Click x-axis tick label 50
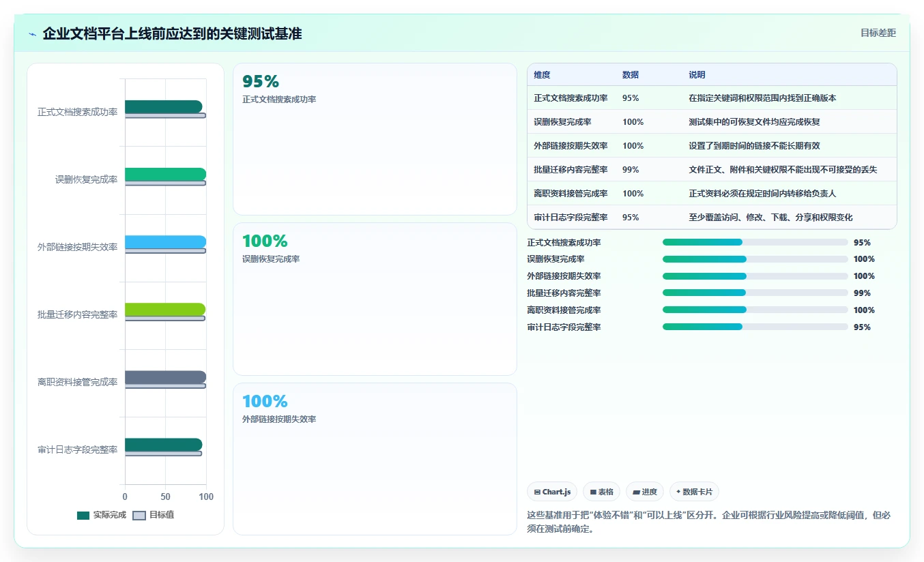Viewport: 924px width, 562px height. (x=165, y=497)
